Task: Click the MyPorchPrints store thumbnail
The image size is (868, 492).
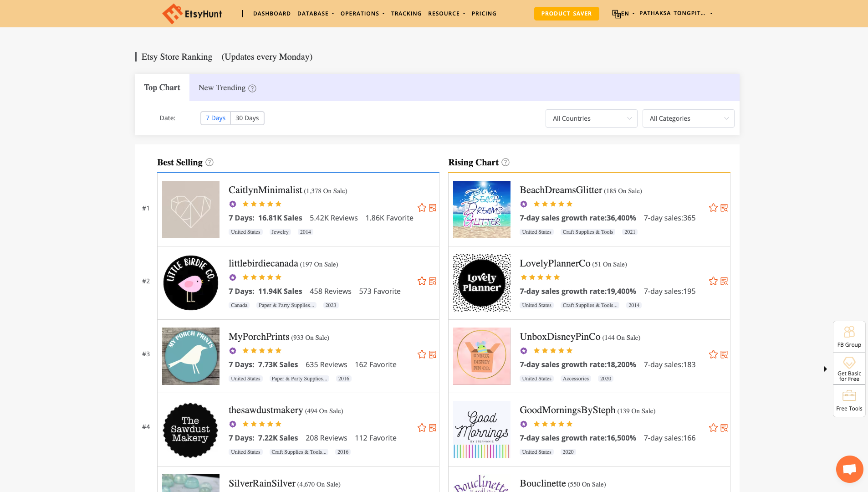Action: (190, 356)
